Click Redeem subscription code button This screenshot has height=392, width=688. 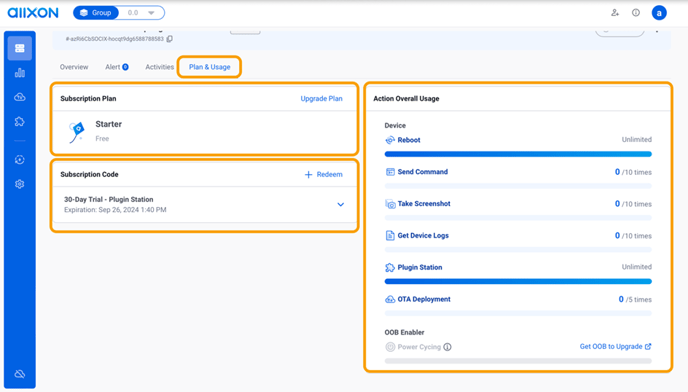point(323,175)
